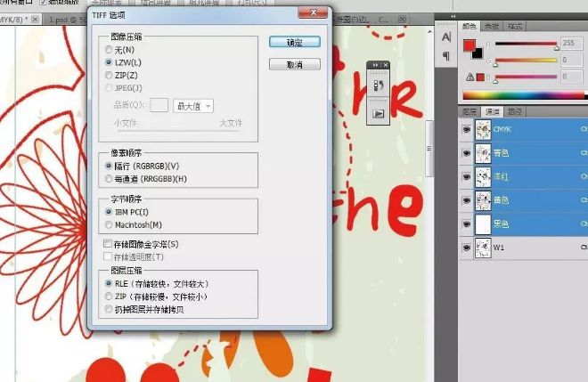Viewport: 588px width, 382px height.
Task: Select the 洋红 channel thumbnail
Action: click(483, 177)
